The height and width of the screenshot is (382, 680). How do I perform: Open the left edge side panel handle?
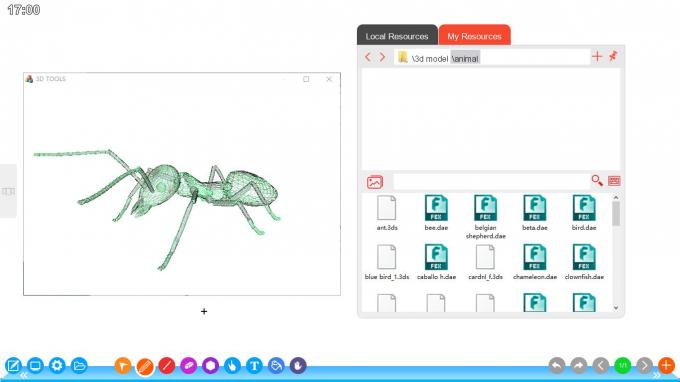pos(8,191)
